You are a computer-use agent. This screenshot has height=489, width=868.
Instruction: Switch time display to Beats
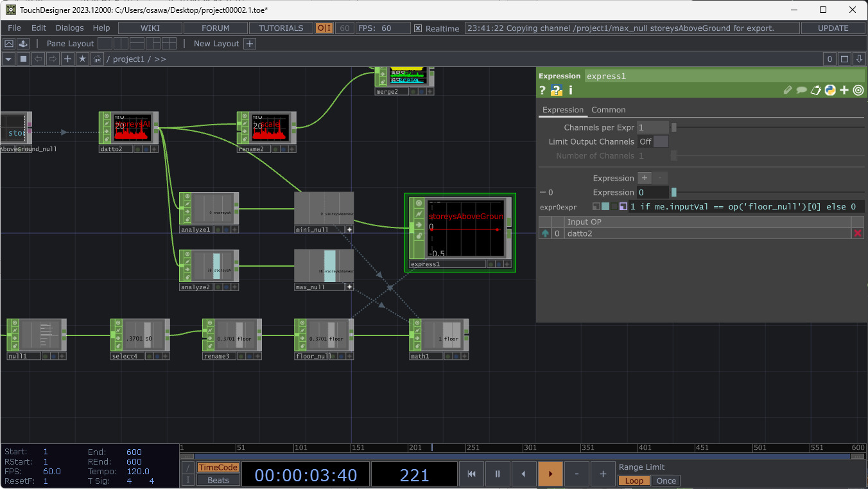coord(218,480)
